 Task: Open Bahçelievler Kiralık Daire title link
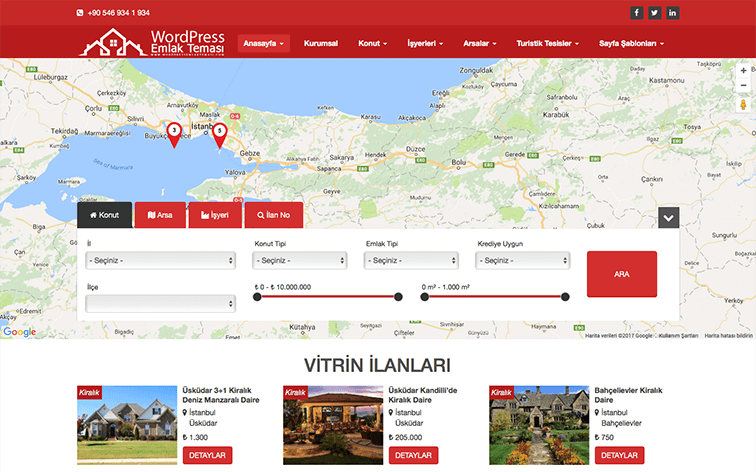pyautogui.click(x=628, y=395)
